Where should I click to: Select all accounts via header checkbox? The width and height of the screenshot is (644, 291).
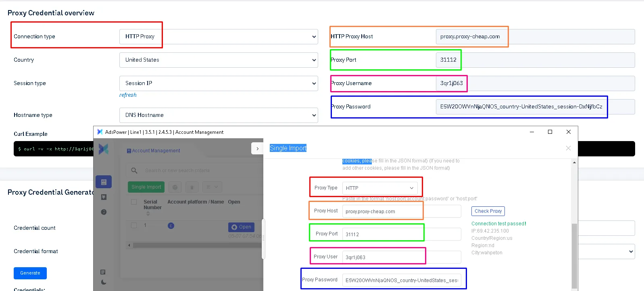(134, 202)
